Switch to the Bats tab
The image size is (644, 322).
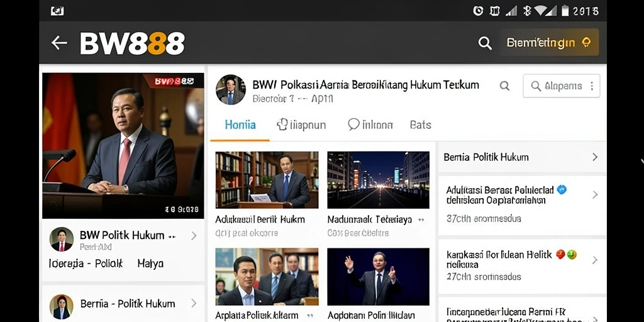click(421, 125)
